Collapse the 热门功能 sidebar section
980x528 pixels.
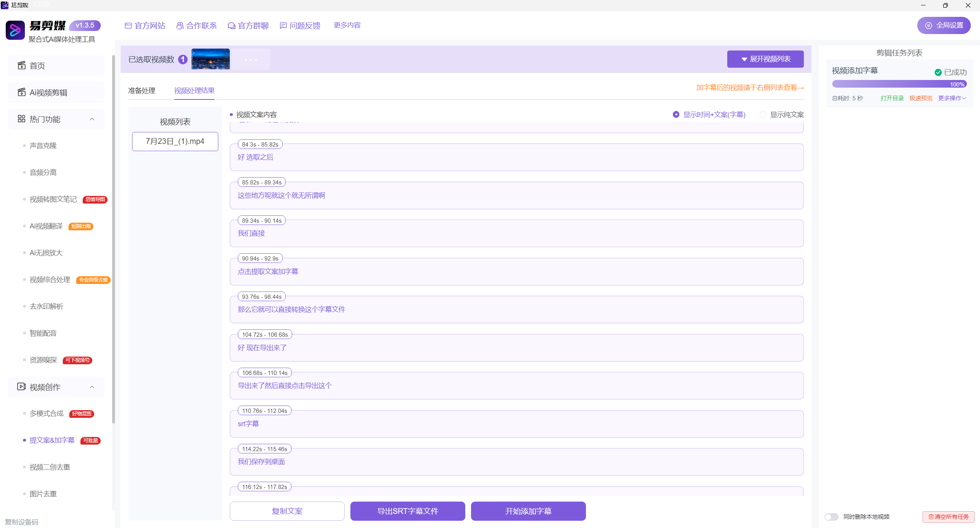[x=92, y=119]
